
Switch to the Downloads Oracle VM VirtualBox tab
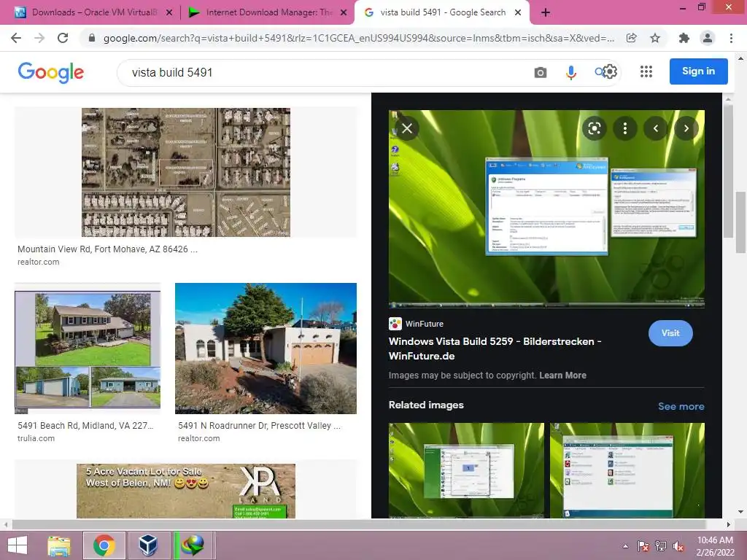point(93,12)
